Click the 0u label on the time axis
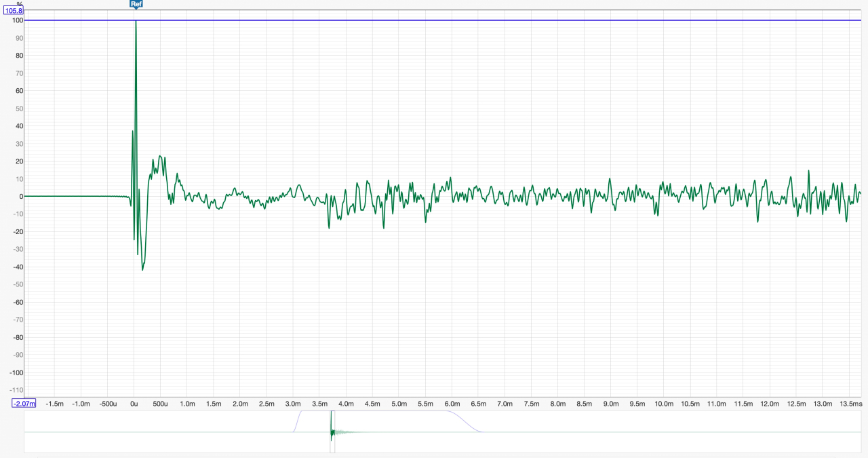 (134, 404)
